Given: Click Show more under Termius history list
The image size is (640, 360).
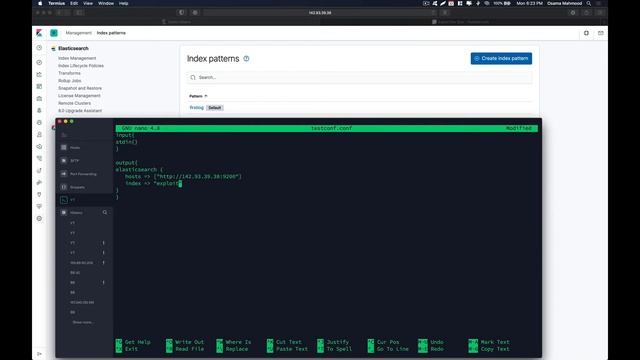Looking at the screenshot, I should [83, 322].
